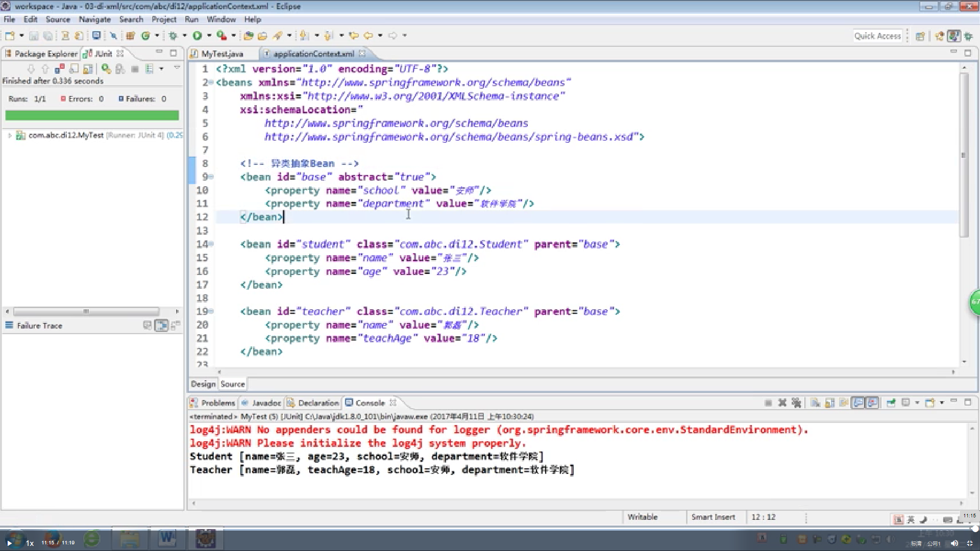The image size is (980, 551).
Task: Click the Last Edit Location arrow icon
Action: pos(354,36)
